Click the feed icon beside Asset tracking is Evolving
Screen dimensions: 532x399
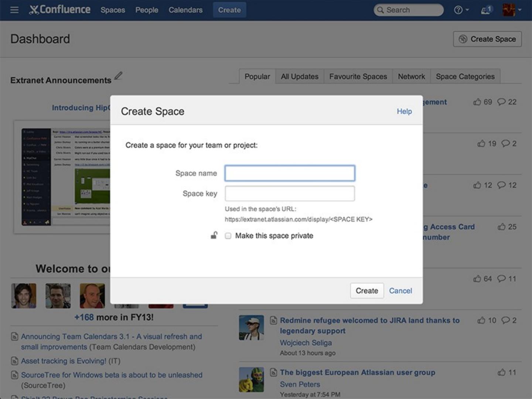pyautogui.click(x=14, y=361)
